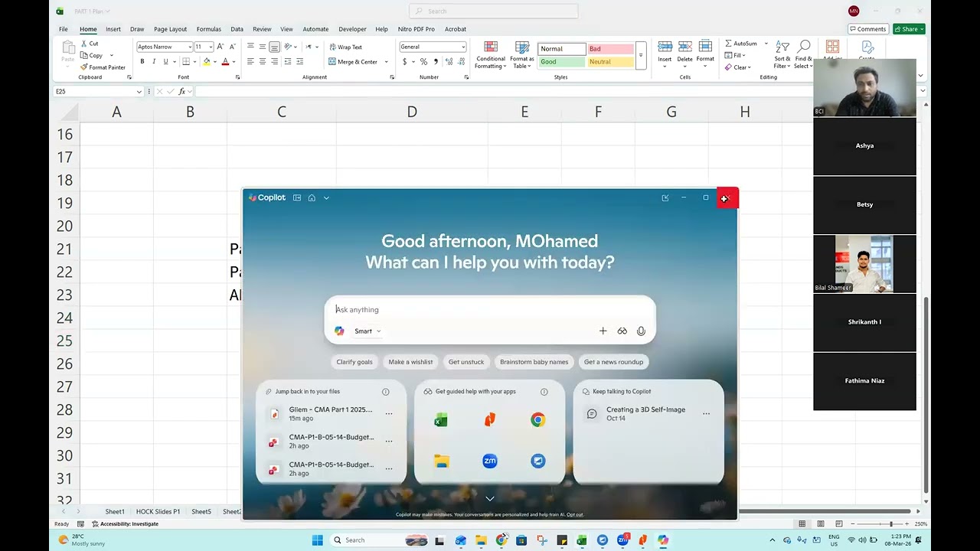Image resolution: width=980 pixels, height=551 pixels.
Task: Apply Percent Style to the cell
Action: pyautogui.click(x=423, y=61)
